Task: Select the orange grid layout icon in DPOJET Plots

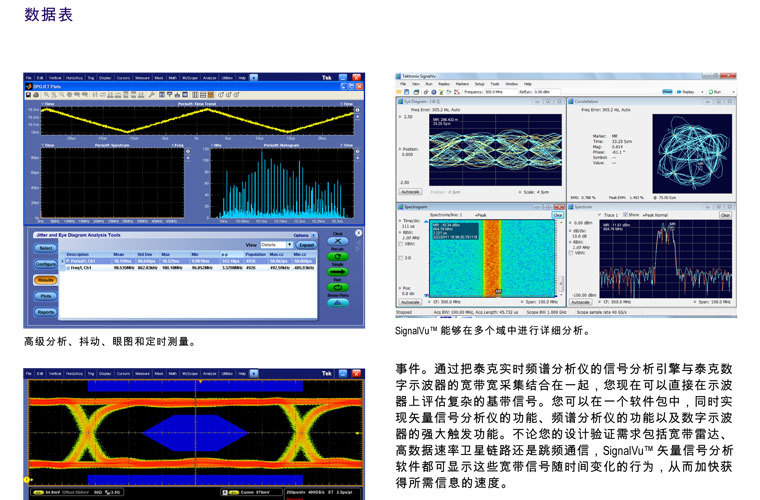Action: (x=211, y=95)
